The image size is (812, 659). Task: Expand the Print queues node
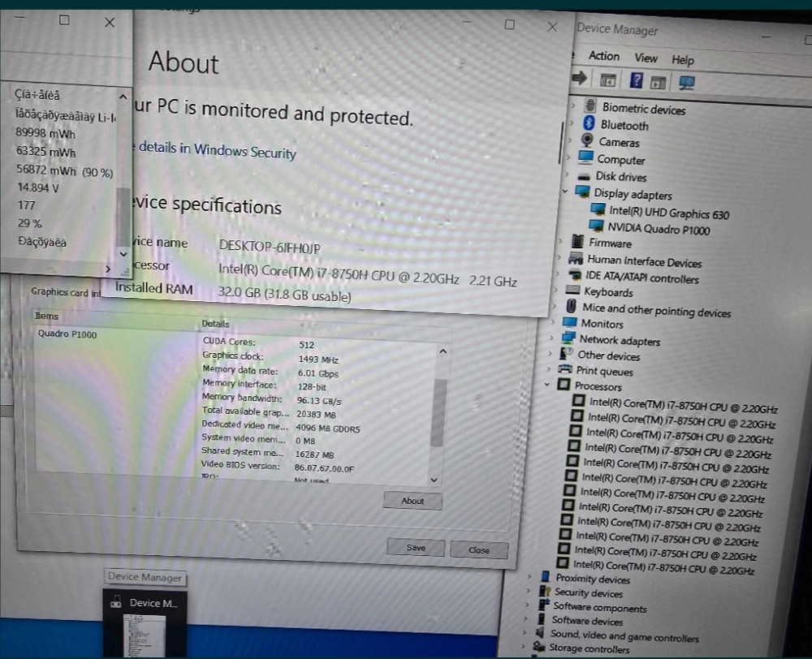(551, 370)
